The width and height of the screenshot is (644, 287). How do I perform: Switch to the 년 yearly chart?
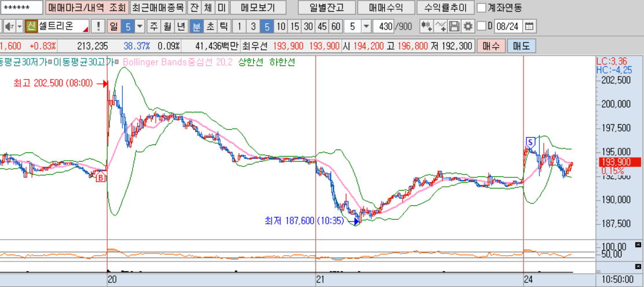point(181,27)
